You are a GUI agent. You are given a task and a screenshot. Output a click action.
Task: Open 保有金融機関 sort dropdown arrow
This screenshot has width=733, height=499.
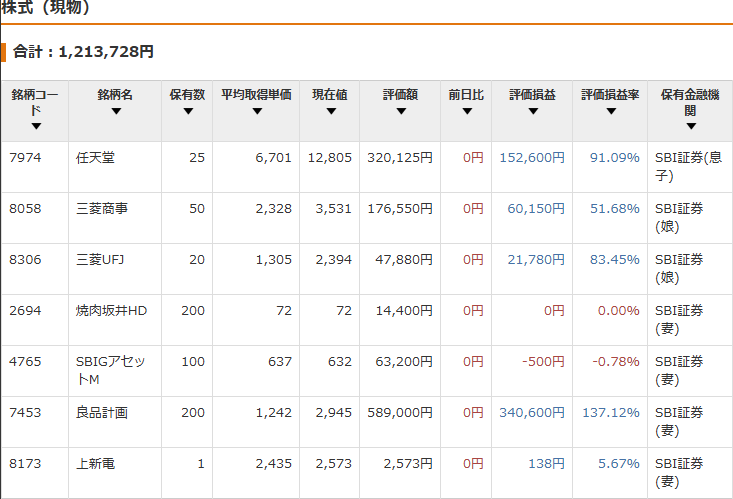pyautogui.click(x=690, y=127)
